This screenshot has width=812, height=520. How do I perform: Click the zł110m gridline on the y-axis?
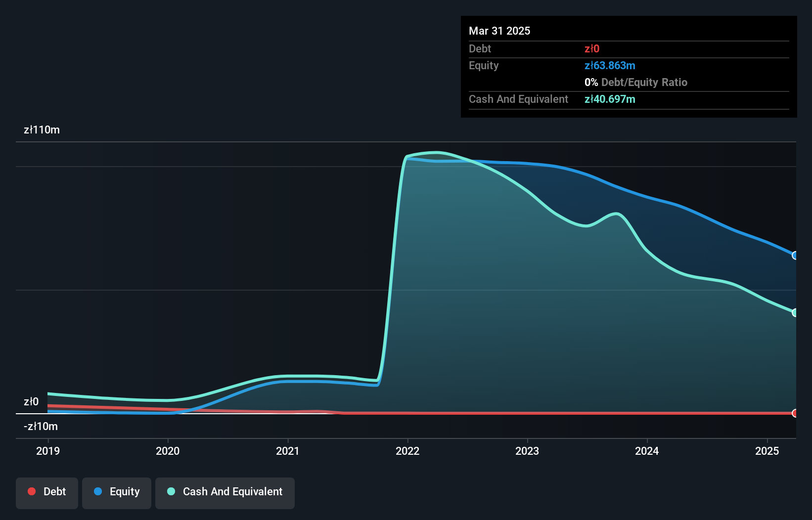(x=42, y=130)
